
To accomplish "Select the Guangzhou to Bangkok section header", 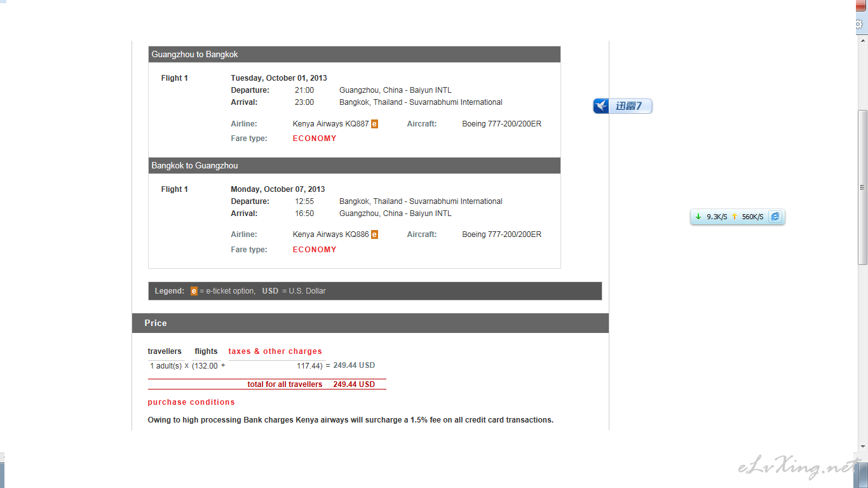I will click(355, 55).
